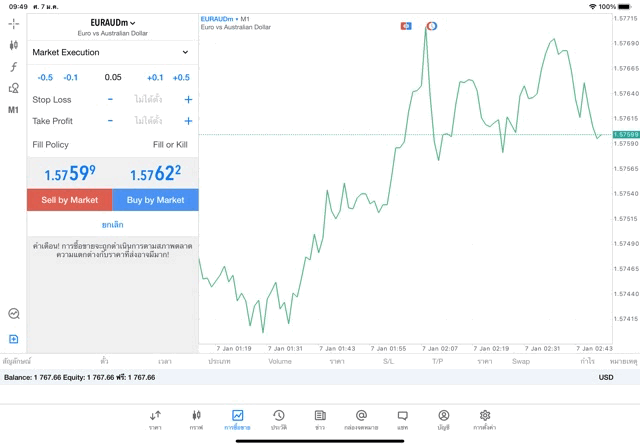The height and width of the screenshot is (447, 640).
Task: Click the battery indicator in status bar
Action: 624,7
